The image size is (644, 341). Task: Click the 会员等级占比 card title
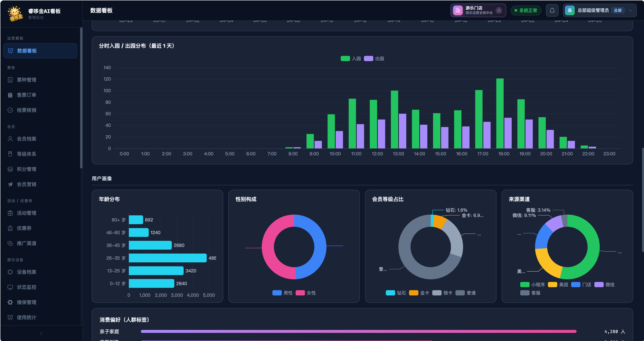pyautogui.click(x=388, y=199)
